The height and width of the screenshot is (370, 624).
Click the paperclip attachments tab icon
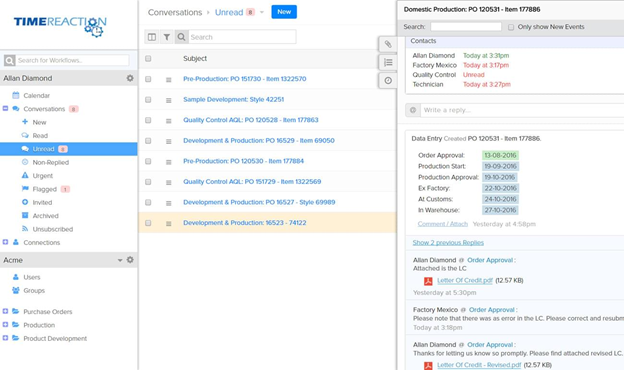pos(388,44)
